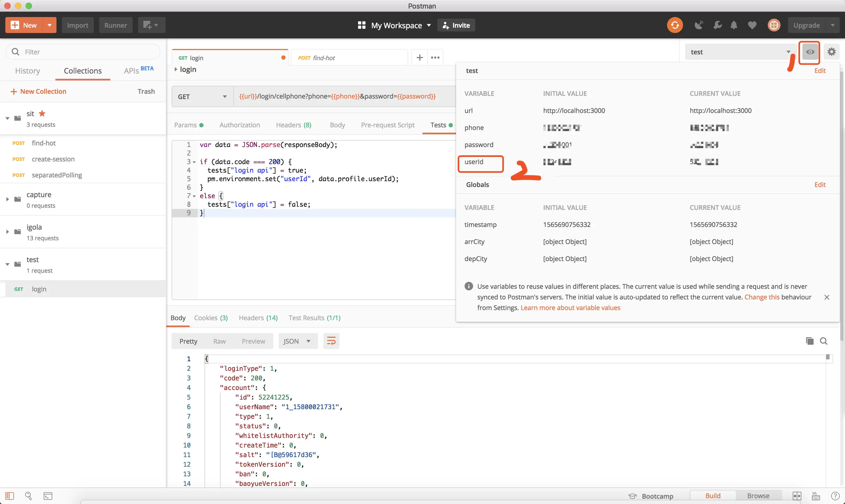845x504 pixels.
Task: Open the GET method dropdown
Action: click(x=202, y=96)
